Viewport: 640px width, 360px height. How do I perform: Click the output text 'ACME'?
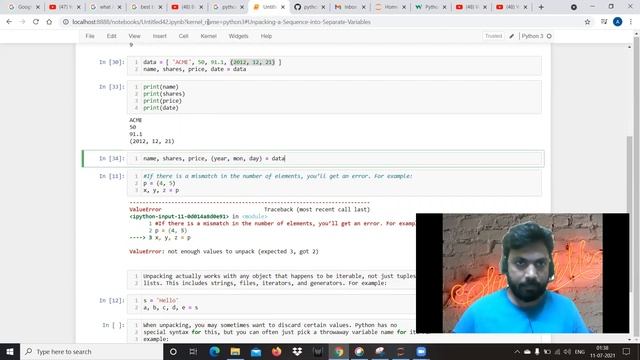pyautogui.click(x=136, y=120)
